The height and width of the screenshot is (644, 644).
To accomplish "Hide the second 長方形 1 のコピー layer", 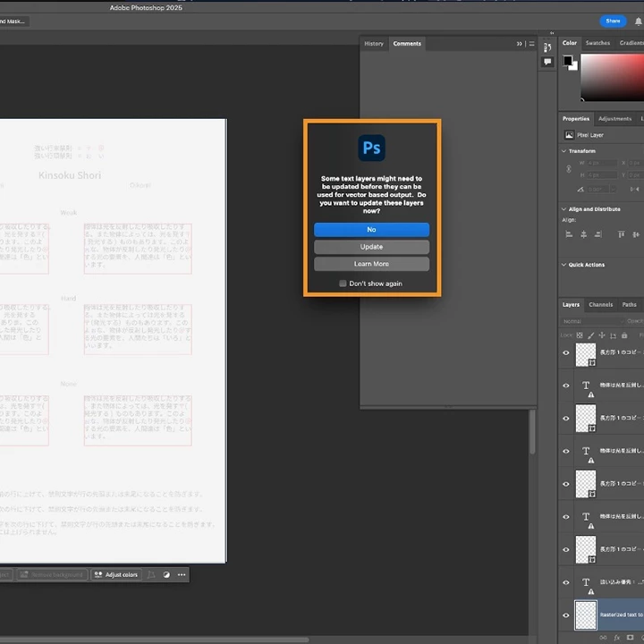I will pos(566,418).
